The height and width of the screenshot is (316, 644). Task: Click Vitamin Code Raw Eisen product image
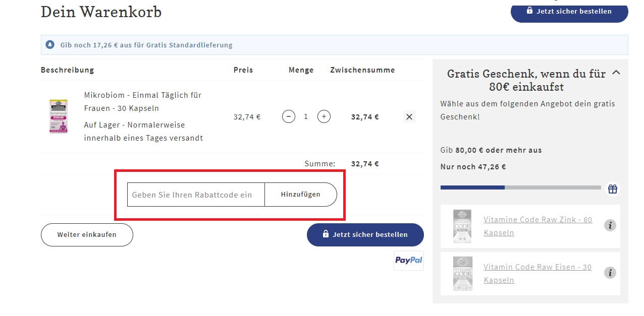coord(462,273)
